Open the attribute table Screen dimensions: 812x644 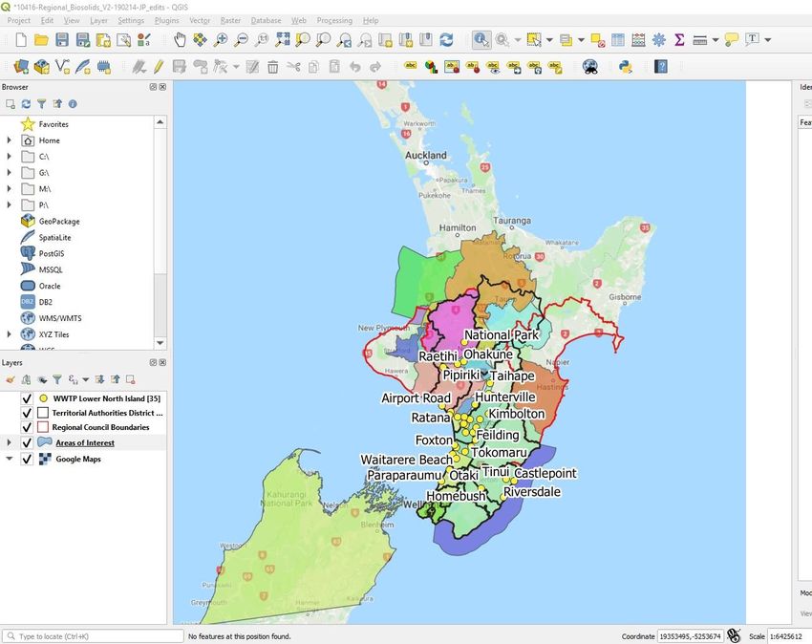pos(618,39)
